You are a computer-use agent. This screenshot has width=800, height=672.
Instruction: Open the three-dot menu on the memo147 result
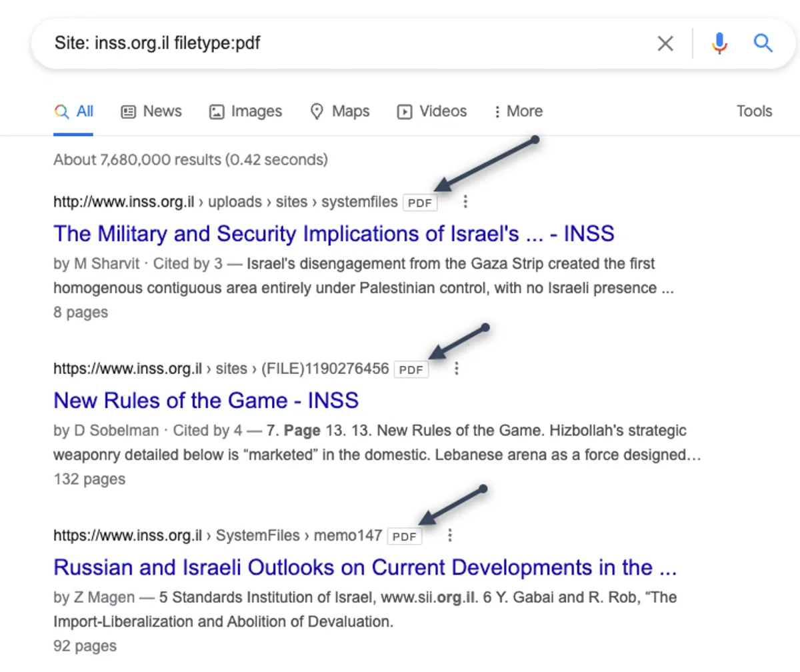(450, 535)
